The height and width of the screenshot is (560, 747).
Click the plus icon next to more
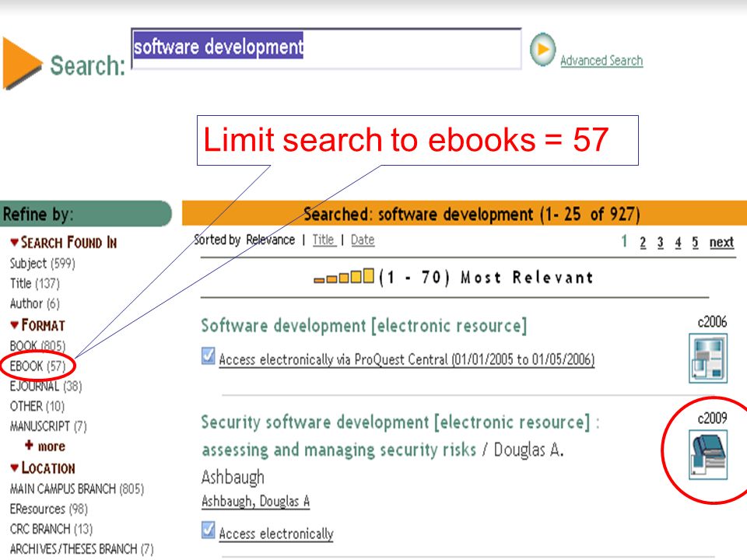point(29,445)
